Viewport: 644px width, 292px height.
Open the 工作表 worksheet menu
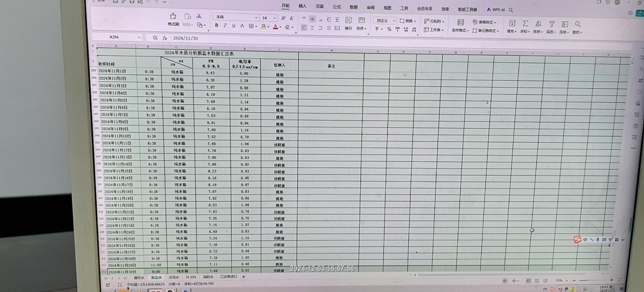(x=434, y=30)
